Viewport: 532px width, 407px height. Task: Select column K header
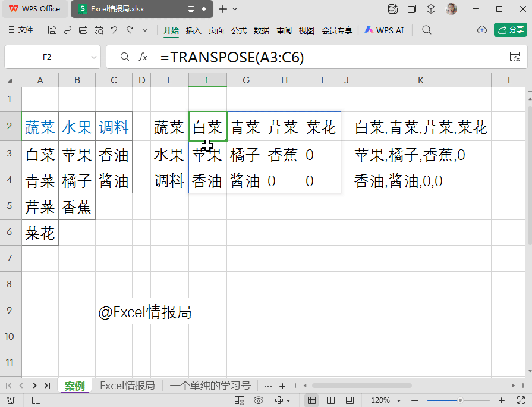point(421,80)
